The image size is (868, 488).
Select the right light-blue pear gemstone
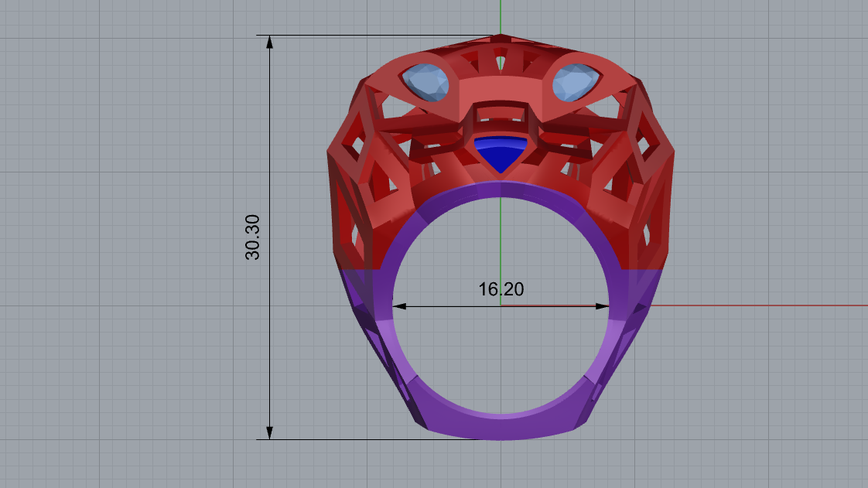(x=573, y=82)
